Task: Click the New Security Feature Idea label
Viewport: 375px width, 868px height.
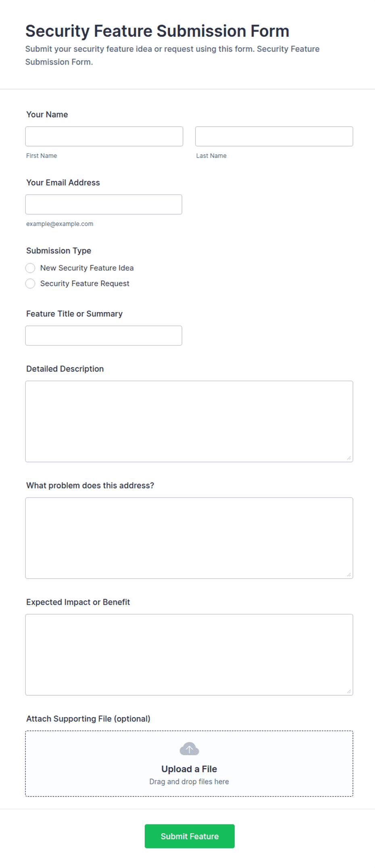Action: tap(87, 268)
